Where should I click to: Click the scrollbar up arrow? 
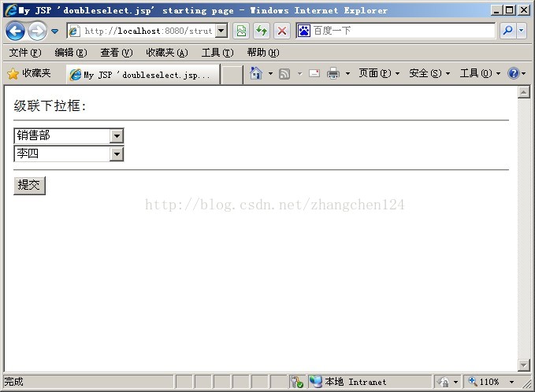pyautogui.click(x=524, y=92)
